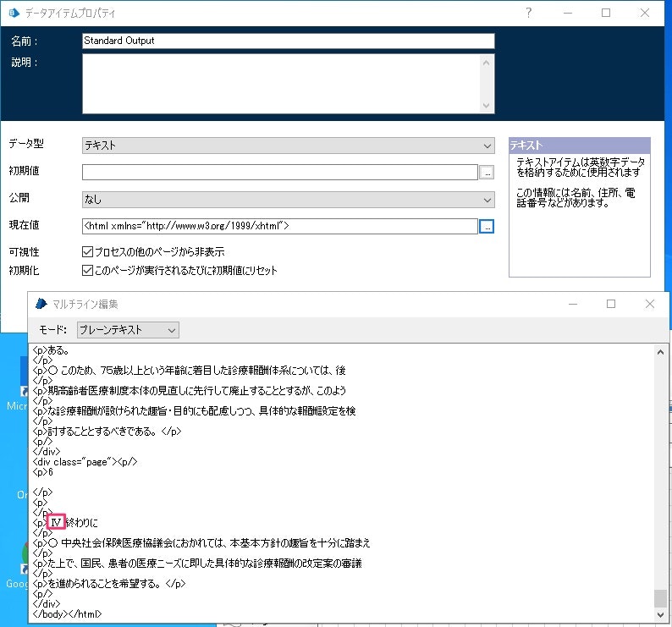Click the line '<p>ある。' at editor top
Screen dimensions: 672x627
click(51, 350)
